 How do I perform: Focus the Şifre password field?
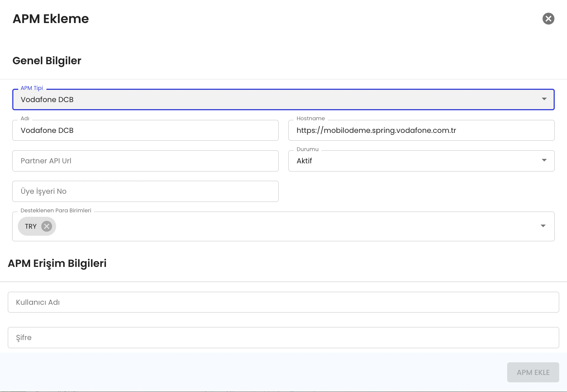click(x=283, y=337)
